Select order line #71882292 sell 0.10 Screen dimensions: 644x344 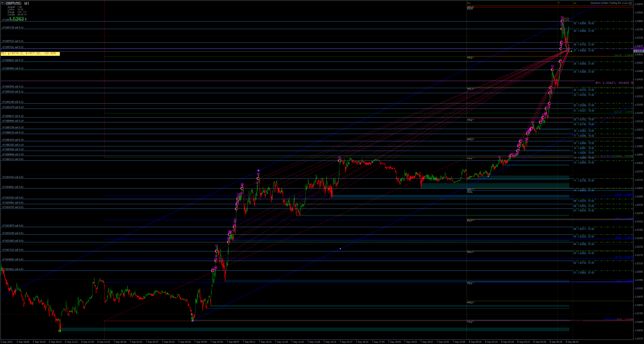click(x=13, y=145)
